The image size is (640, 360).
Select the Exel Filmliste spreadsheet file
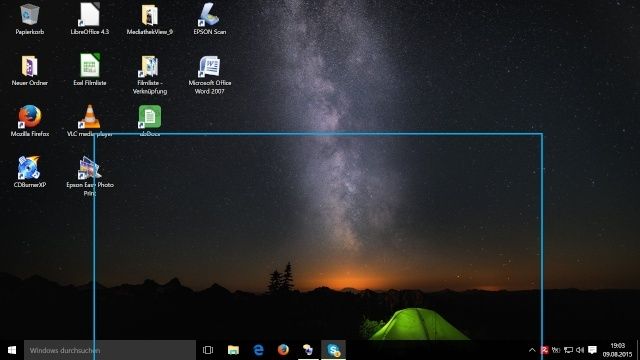[x=89, y=65]
